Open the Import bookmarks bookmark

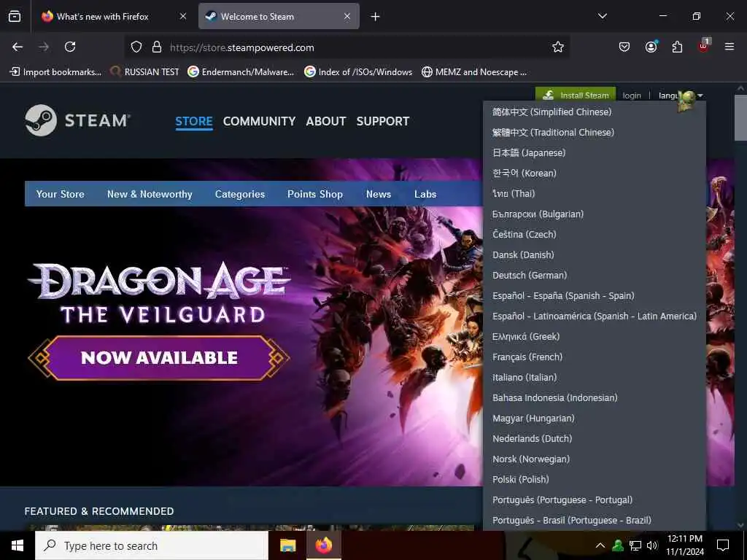(x=55, y=72)
